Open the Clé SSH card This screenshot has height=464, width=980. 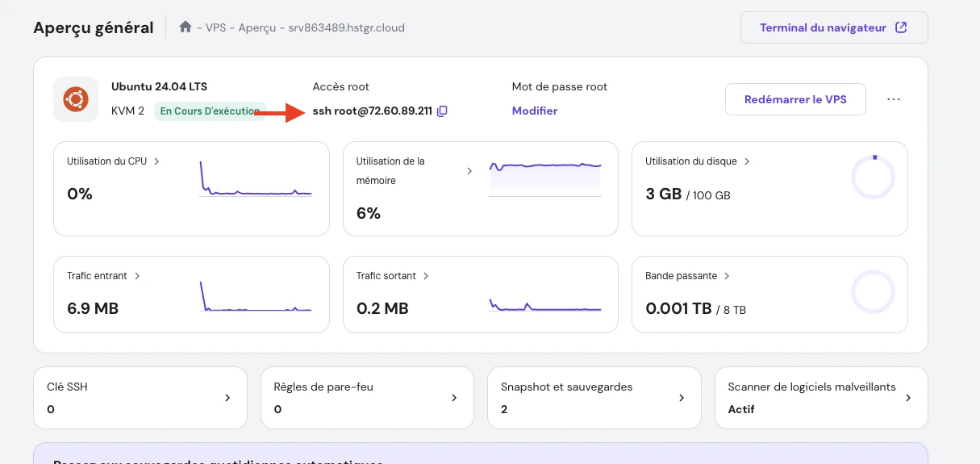click(x=140, y=398)
